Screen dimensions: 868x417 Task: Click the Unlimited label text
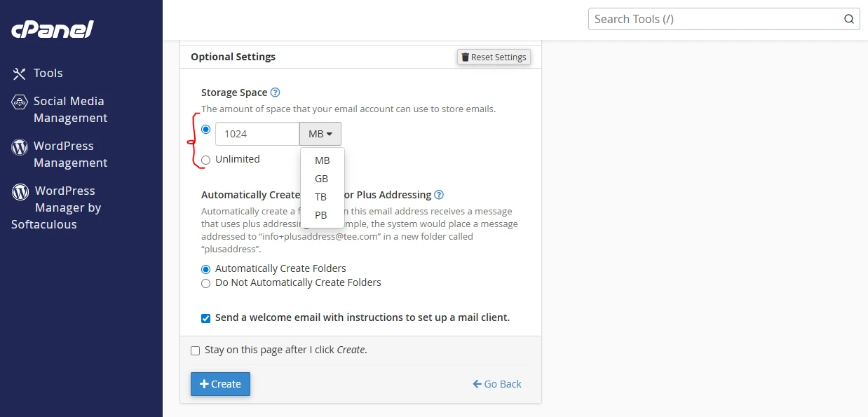[238, 159]
